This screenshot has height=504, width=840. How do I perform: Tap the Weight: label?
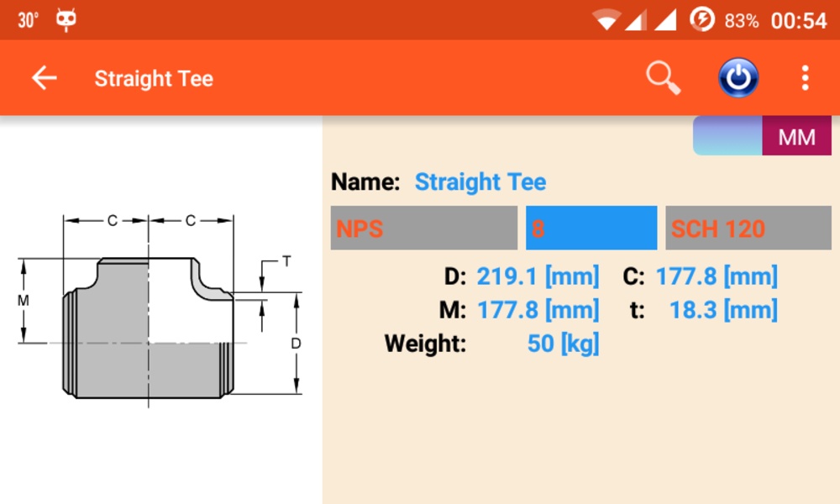(425, 344)
